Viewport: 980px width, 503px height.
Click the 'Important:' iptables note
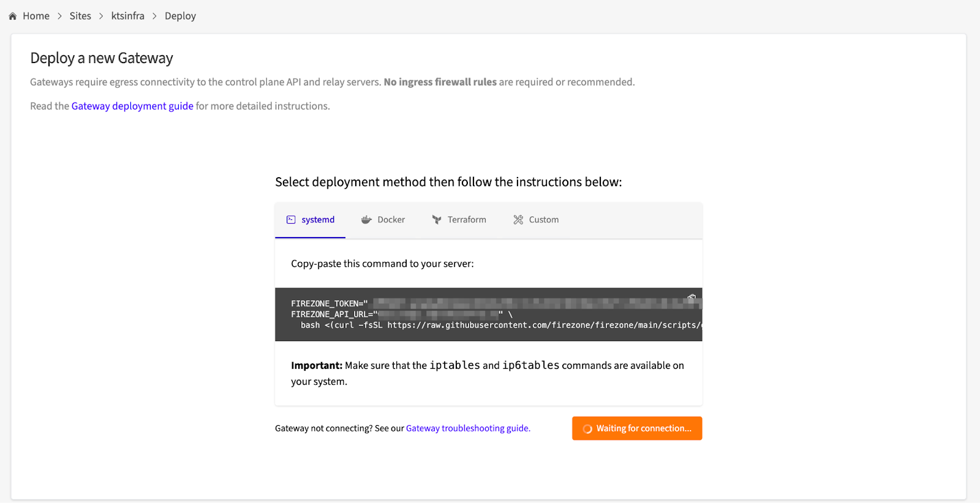(488, 373)
